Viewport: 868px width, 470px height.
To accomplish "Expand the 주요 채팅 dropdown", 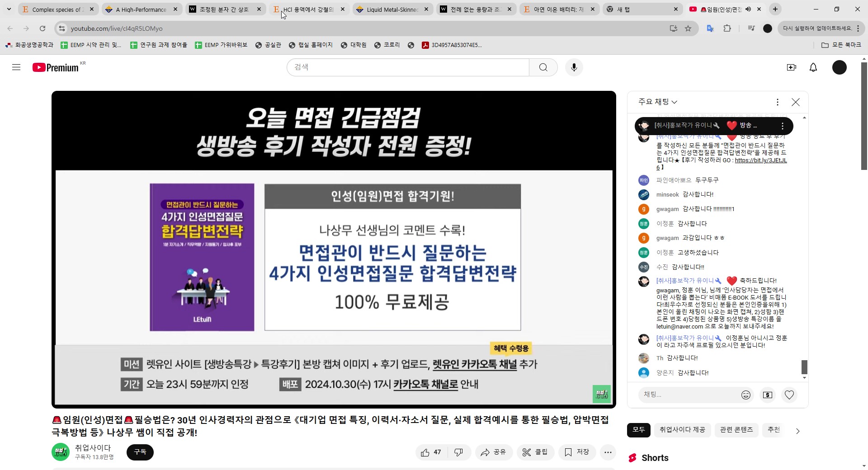I will (657, 102).
